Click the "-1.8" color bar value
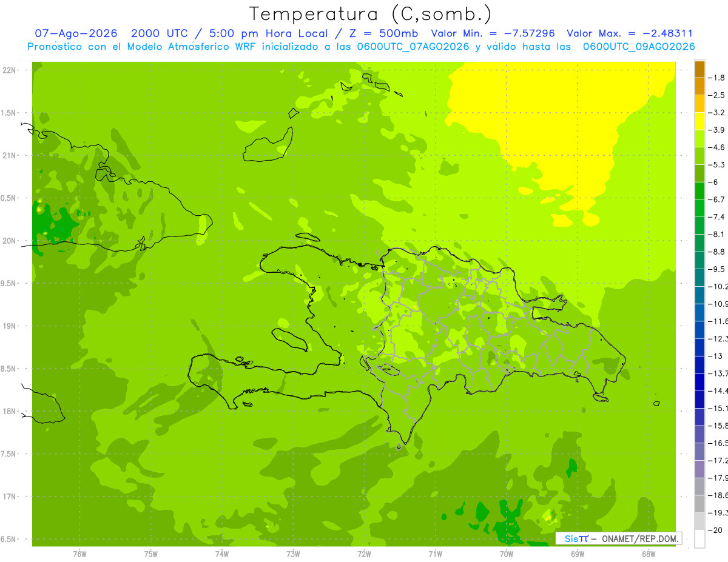 click(716, 78)
